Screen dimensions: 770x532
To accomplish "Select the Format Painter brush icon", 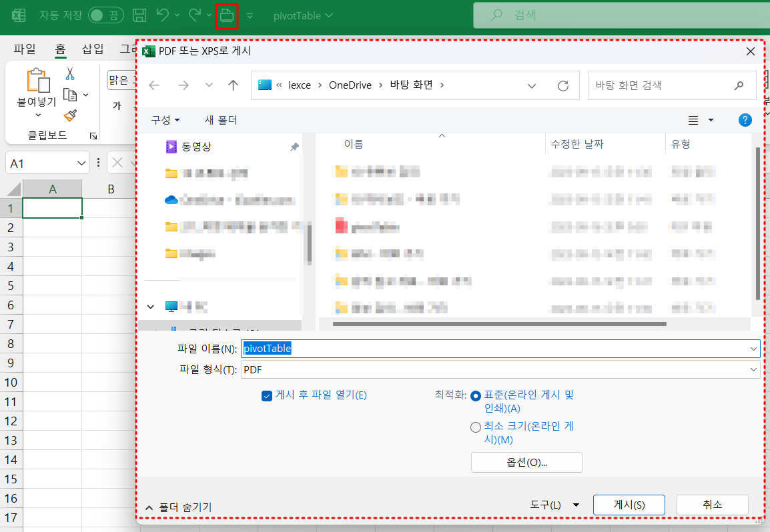I will coord(69,115).
